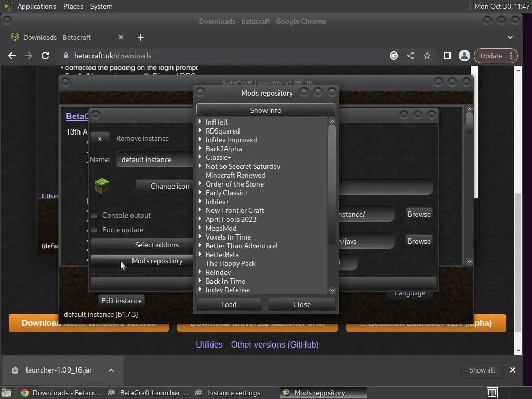The height and width of the screenshot is (399, 532).
Task: Click the Applications menu logo icon
Action: click(x=8, y=6)
